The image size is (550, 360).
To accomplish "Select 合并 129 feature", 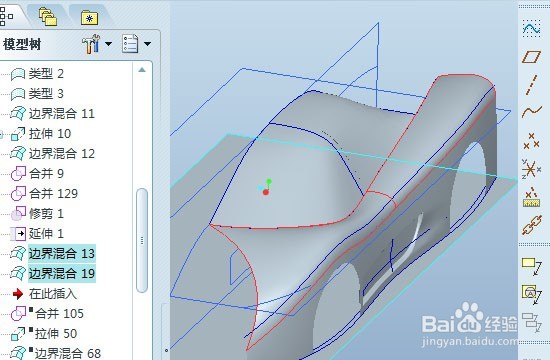I will [x=53, y=194].
